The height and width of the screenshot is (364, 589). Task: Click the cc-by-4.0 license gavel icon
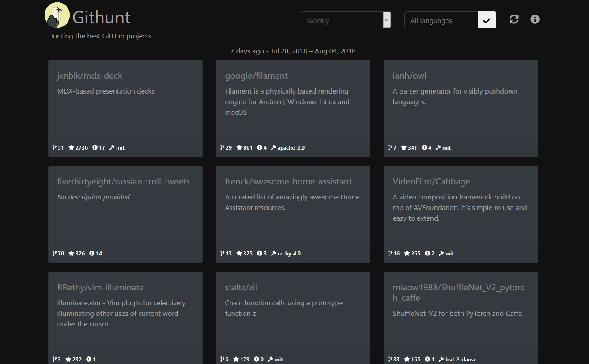pos(274,254)
